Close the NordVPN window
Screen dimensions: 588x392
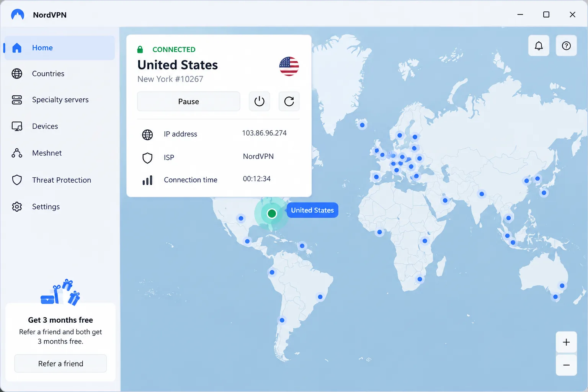pos(572,15)
